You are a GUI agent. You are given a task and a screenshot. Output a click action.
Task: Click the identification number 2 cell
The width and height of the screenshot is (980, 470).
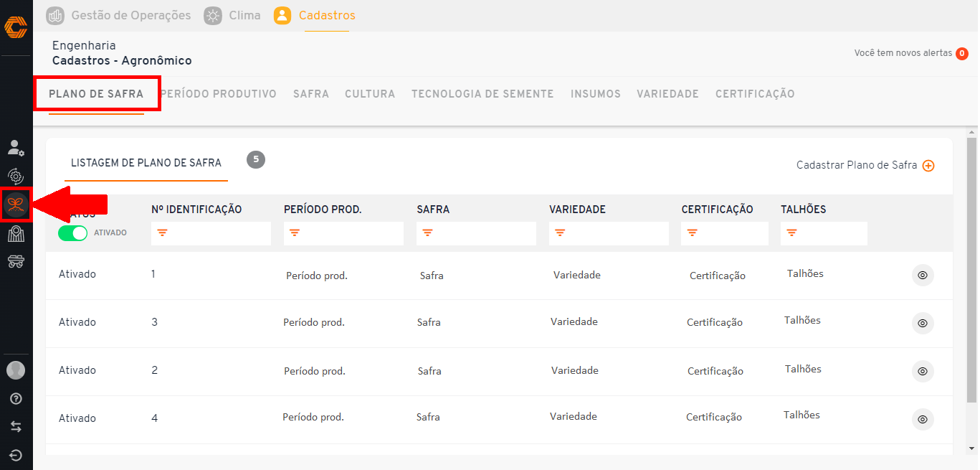(155, 370)
